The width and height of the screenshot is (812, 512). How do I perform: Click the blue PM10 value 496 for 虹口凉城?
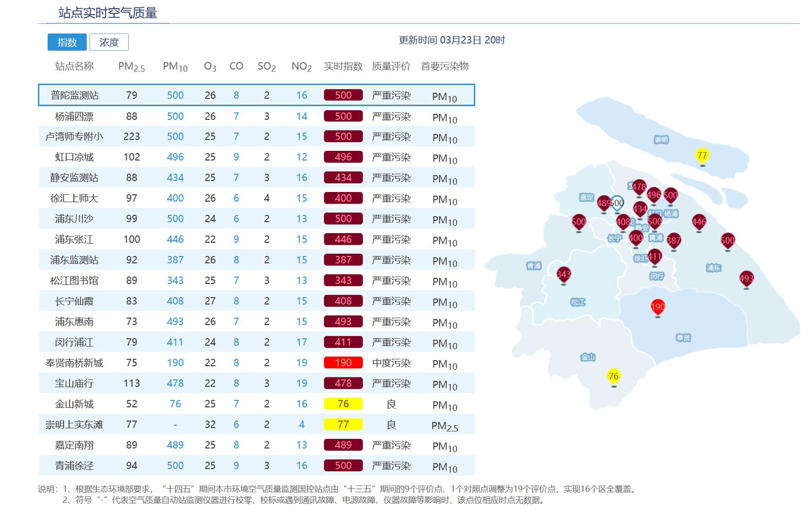pos(175,157)
